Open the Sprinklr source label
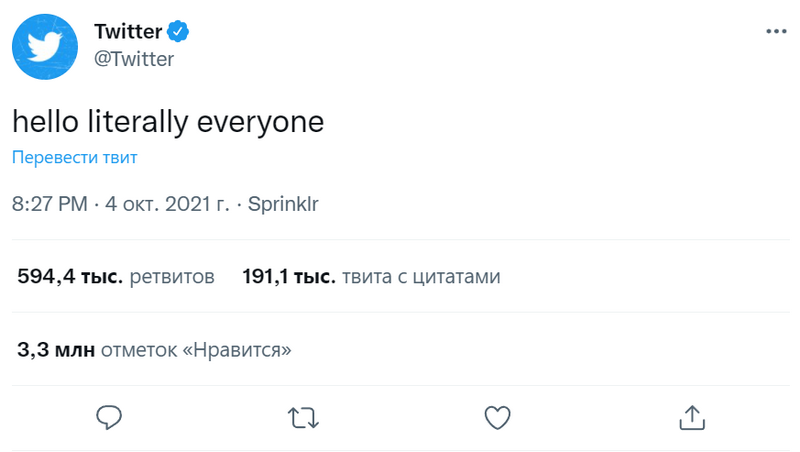Image resolution: width=800 pixels, height=452 pixels. pyautogui.click(x=283, y=204)
